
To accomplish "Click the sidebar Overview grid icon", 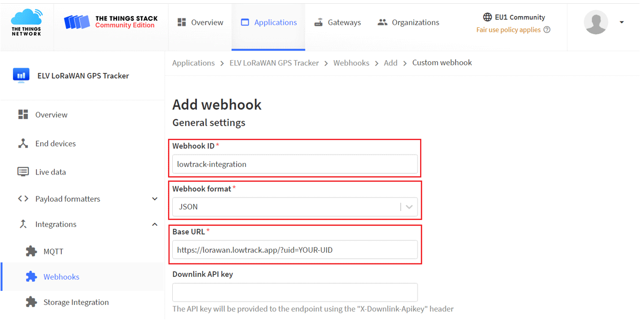I will click(23, 114).
